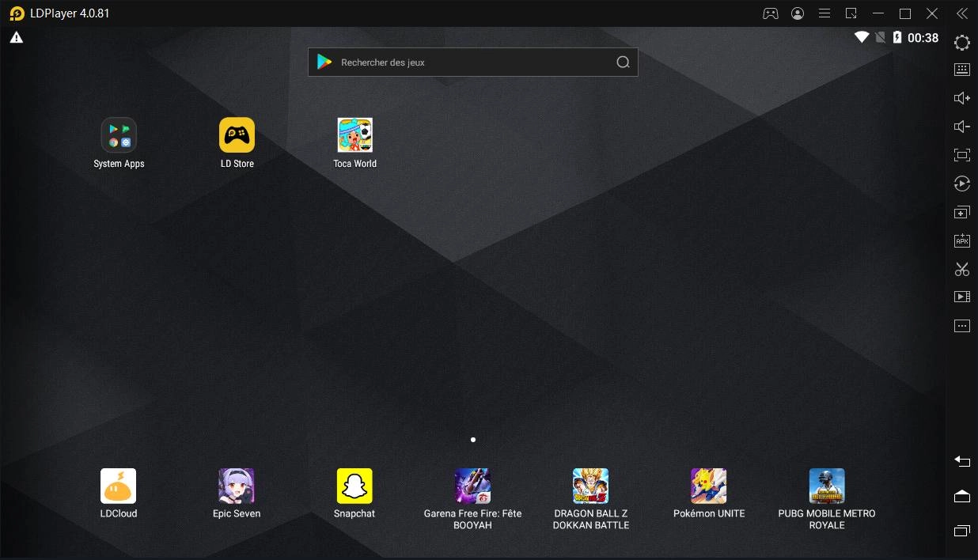Viewport: 978px width, 560px height.
Task: Increase volume using sidebar speaker plus
Action: (962, 98)
